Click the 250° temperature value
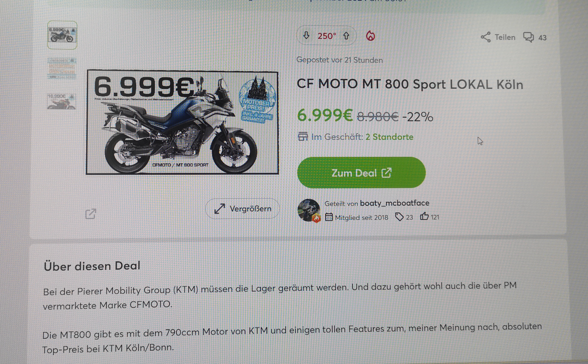588x364 pixels. (x=326, y=36)
